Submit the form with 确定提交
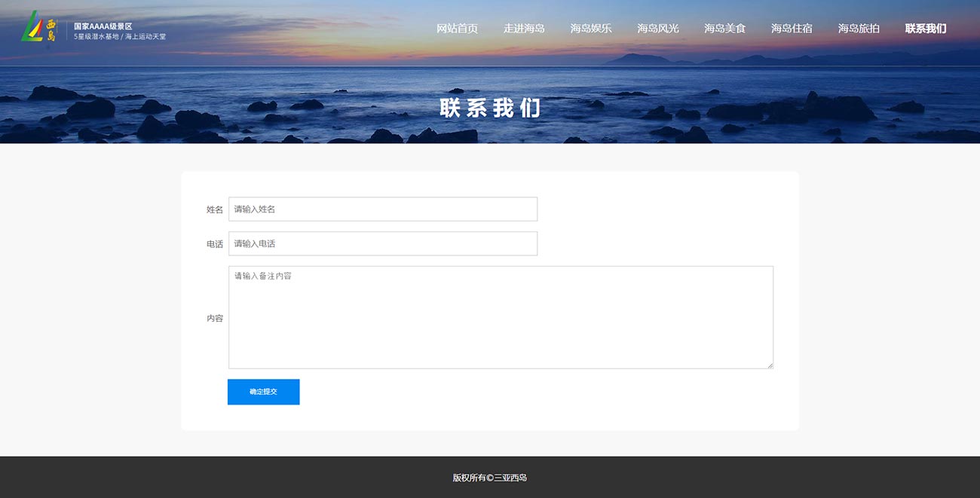Image resolution: width=980 pixels, height=498 pixels. 264,392
